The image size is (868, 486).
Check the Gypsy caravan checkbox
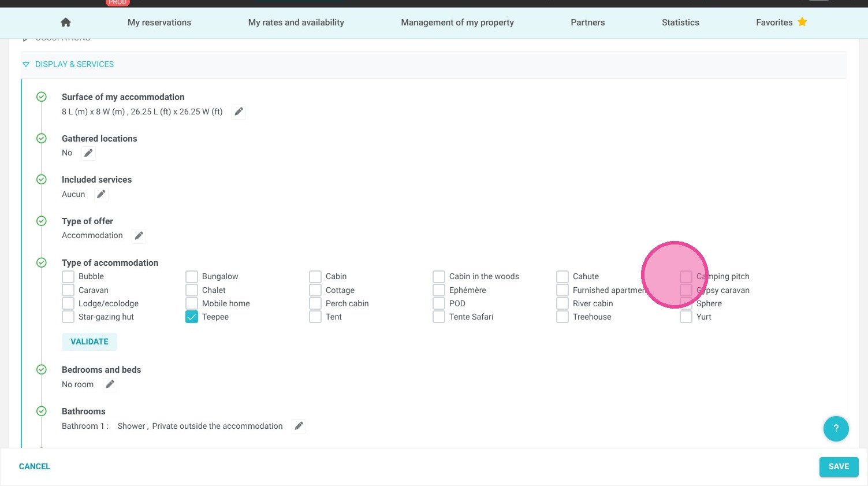(686, 290)
